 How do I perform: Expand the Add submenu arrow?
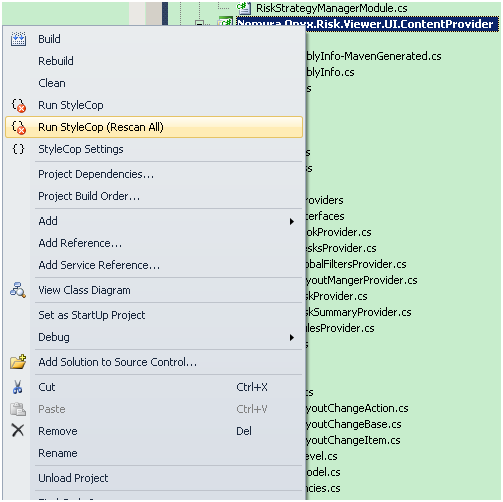pyautogui.click(x=292, y=221)
